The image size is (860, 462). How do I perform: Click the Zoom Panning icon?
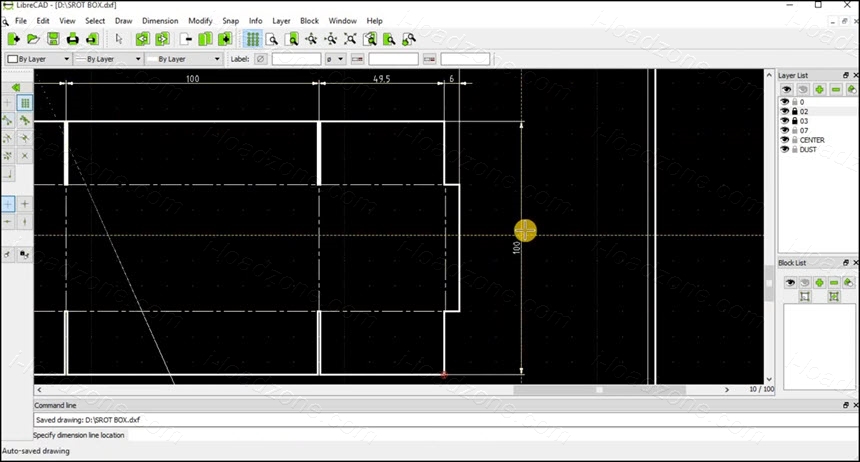pos(409,39)
